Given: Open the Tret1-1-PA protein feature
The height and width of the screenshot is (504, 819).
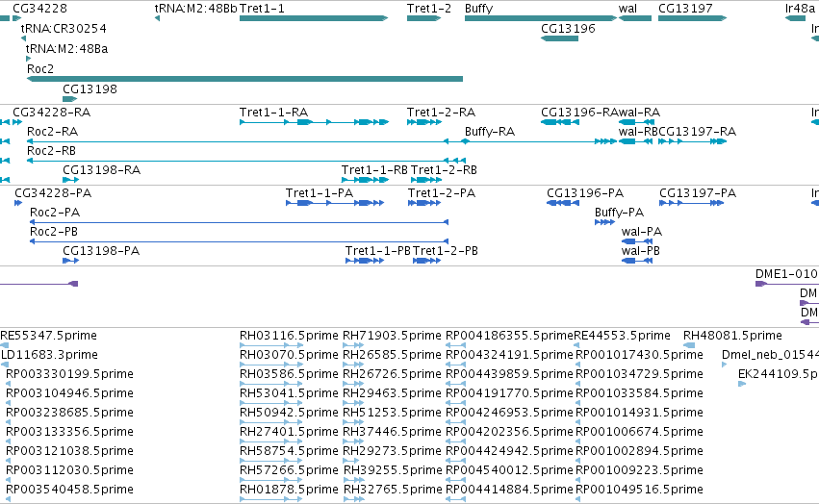Looking at the screenshot, I should tap(335, 203).
